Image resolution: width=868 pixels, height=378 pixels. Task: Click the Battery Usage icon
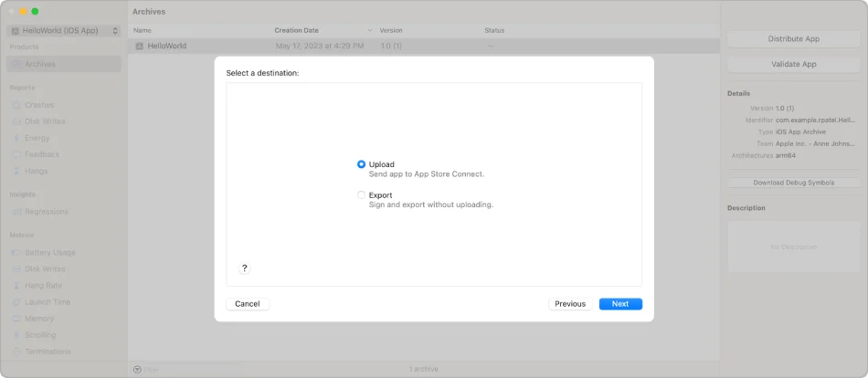point(16,252)
